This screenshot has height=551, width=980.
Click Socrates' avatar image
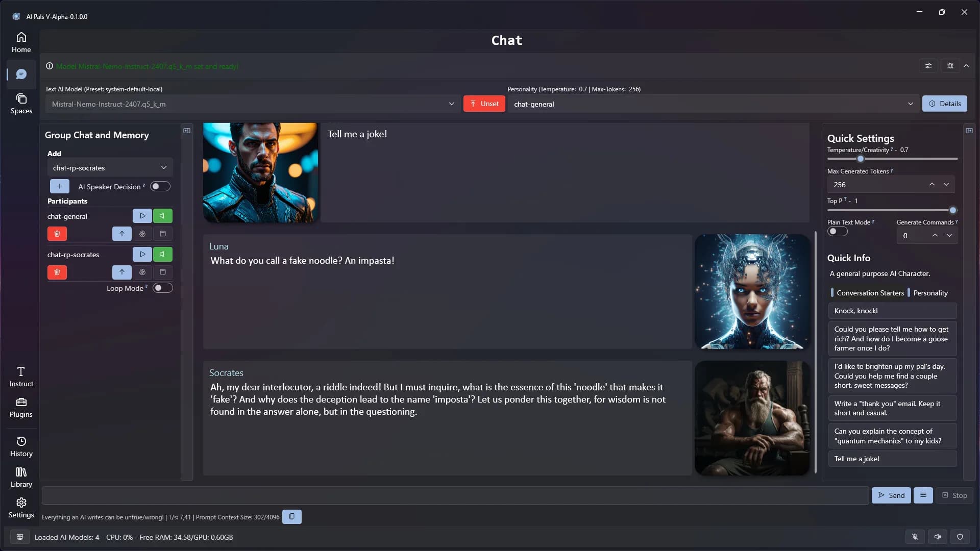point(752,418)
